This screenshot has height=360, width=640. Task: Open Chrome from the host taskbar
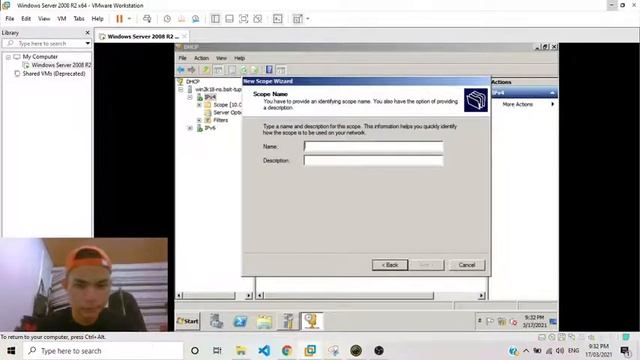287,351
